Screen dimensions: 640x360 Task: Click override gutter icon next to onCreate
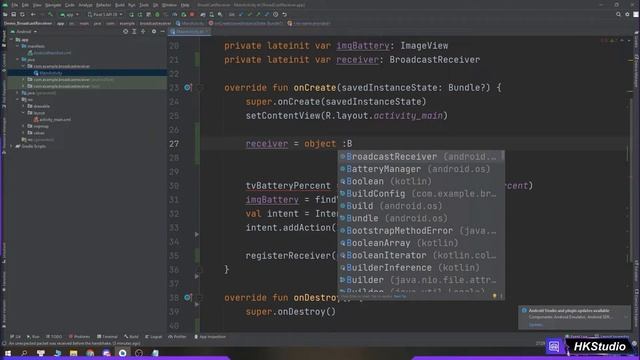187,87
